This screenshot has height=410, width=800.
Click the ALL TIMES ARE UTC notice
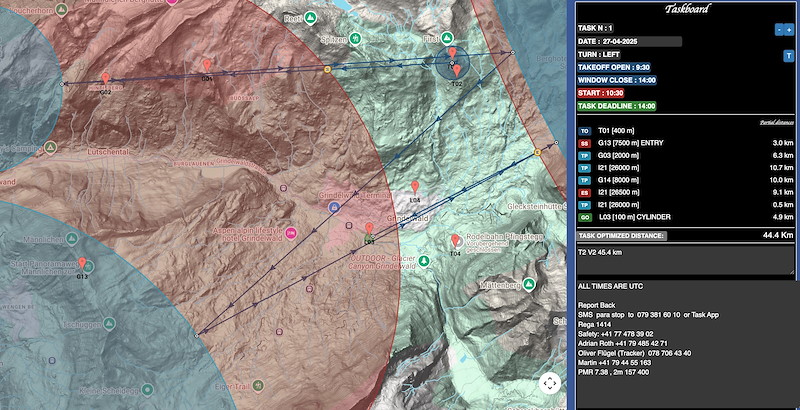click(609, 287)
